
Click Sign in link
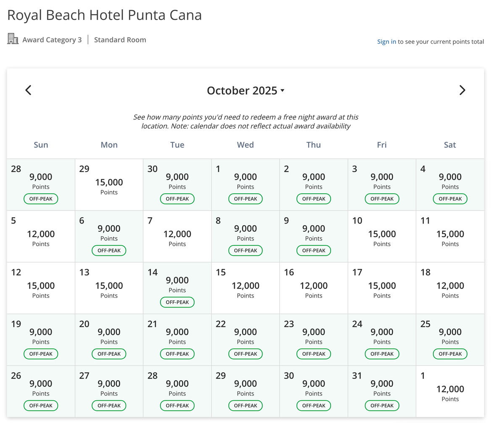386,42
